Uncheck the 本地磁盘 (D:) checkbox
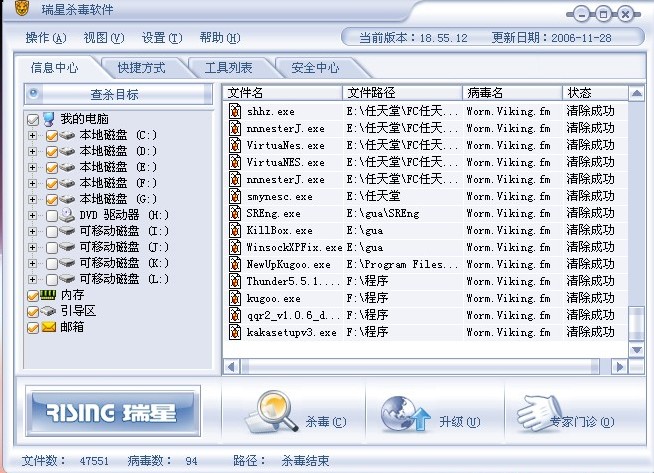This screenshot has width=654, height=473. [x=52, y=152]
